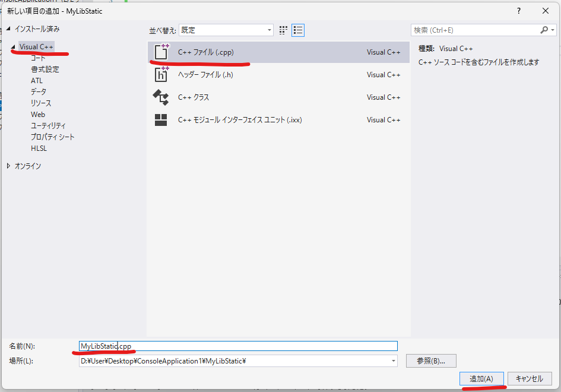Collapse the インストール済み section
Screen dimensions: 561x392
tap(8, 29)
